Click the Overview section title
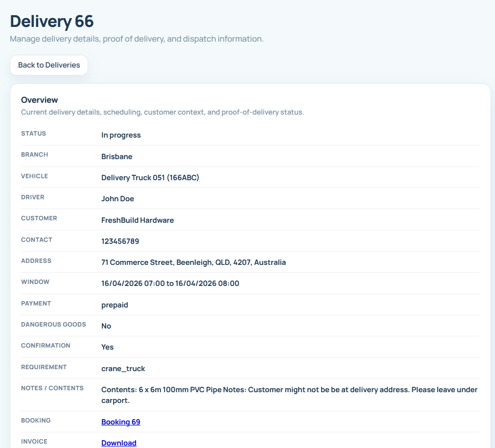The image size is (495, 448). coord(39,99)
